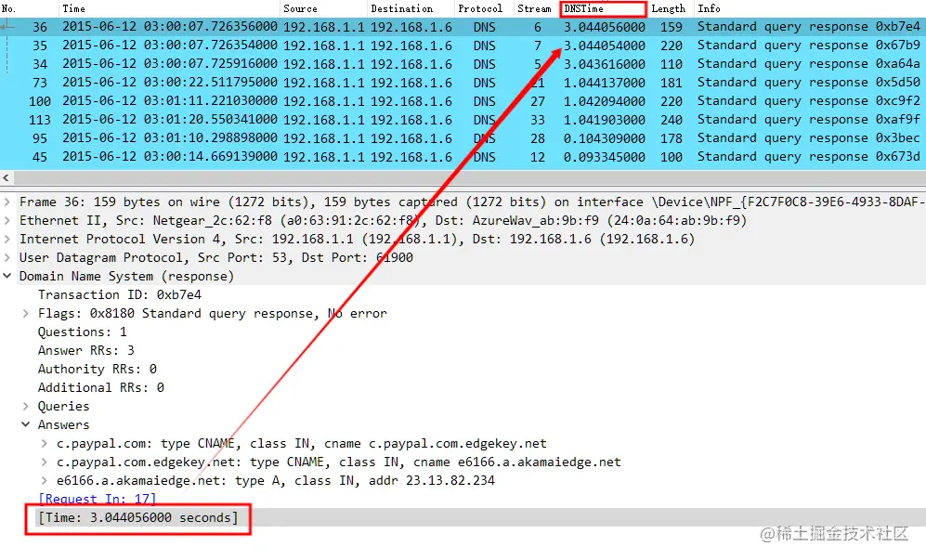
Task: Click the Length column header
Action: [669, 9]
